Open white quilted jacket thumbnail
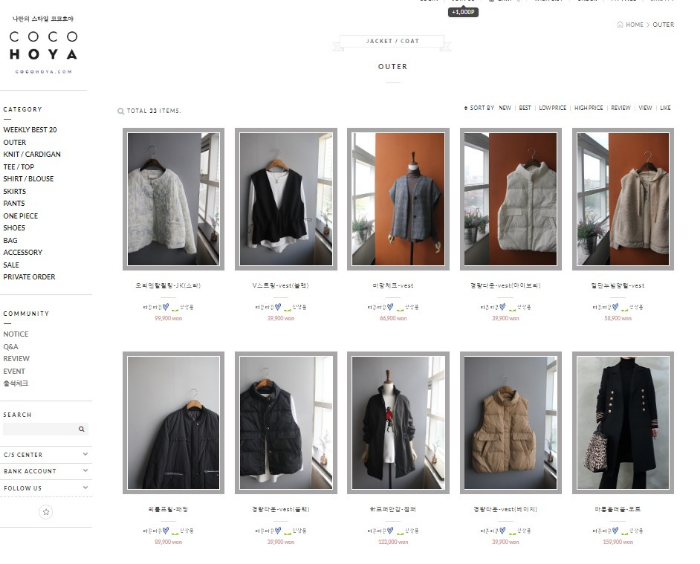The height and width of the screenshot is (564, 700). click(174, 199)
